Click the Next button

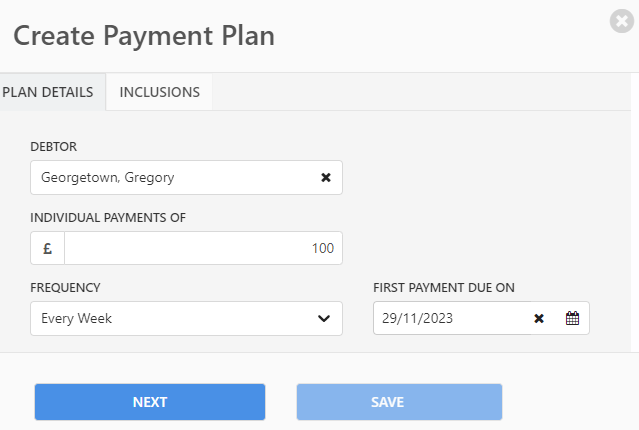[x=150, y=402]
